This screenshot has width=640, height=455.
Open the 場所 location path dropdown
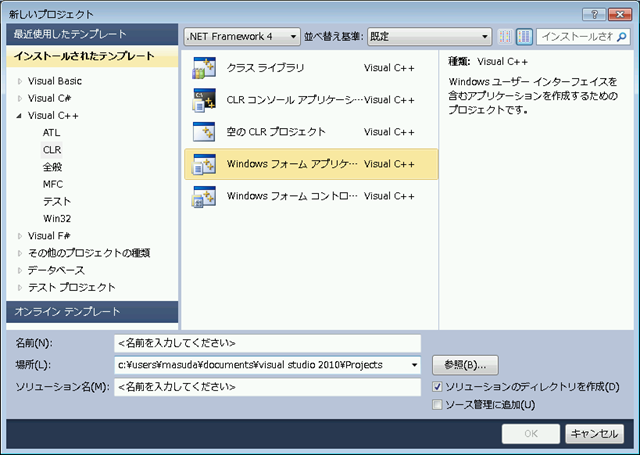pyautogui.click(x=414, y=365)
